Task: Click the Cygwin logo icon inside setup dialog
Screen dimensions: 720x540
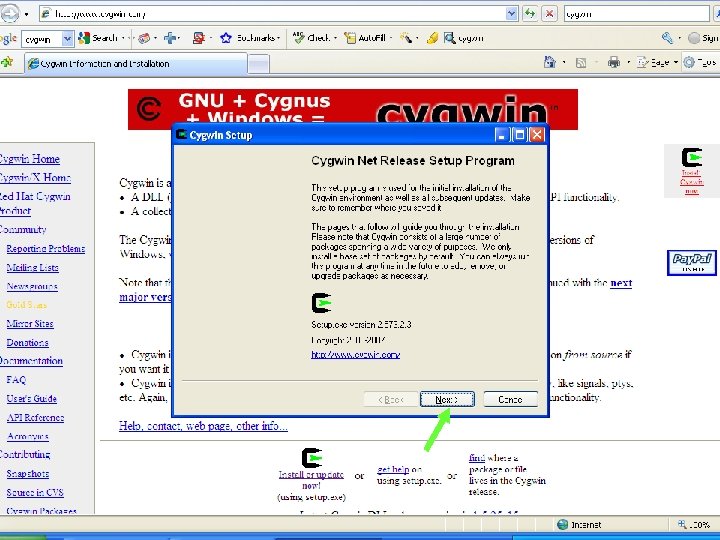Action: (x=321, y=303)
